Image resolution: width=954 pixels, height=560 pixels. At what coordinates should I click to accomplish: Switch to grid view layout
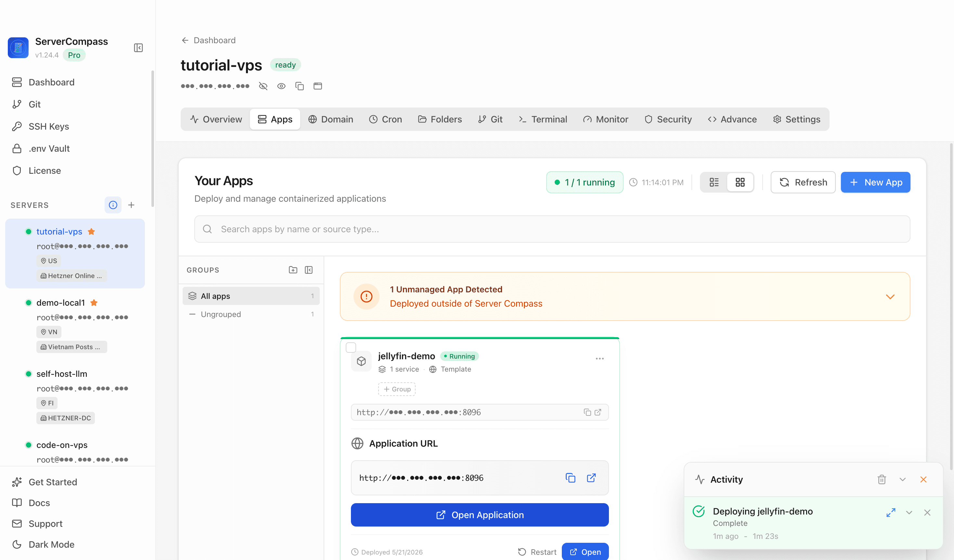740,182
